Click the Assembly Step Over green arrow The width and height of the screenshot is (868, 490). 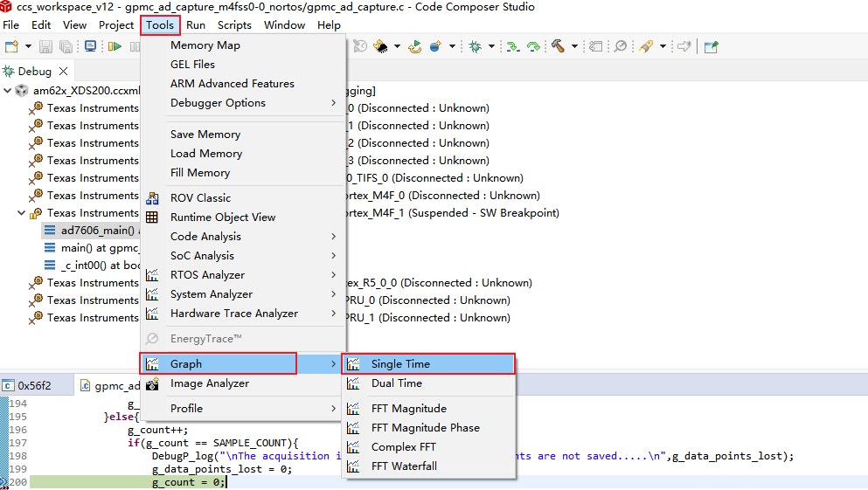[533, 46]
